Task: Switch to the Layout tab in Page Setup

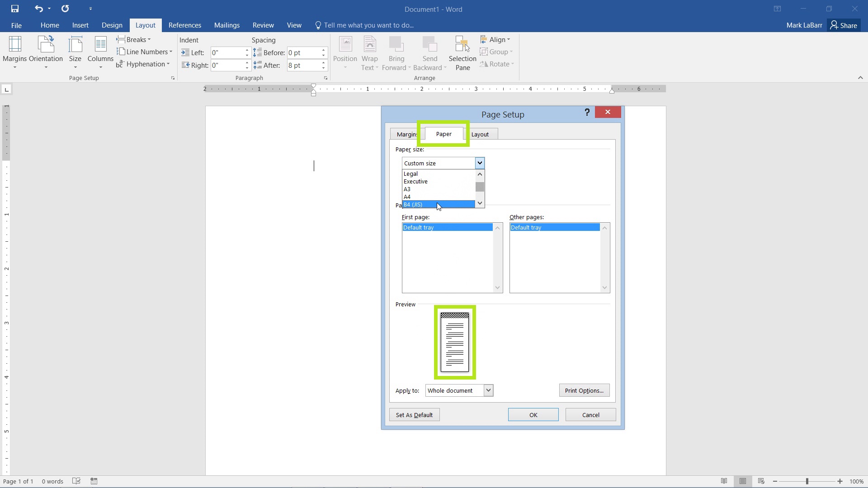Action: 481,134
